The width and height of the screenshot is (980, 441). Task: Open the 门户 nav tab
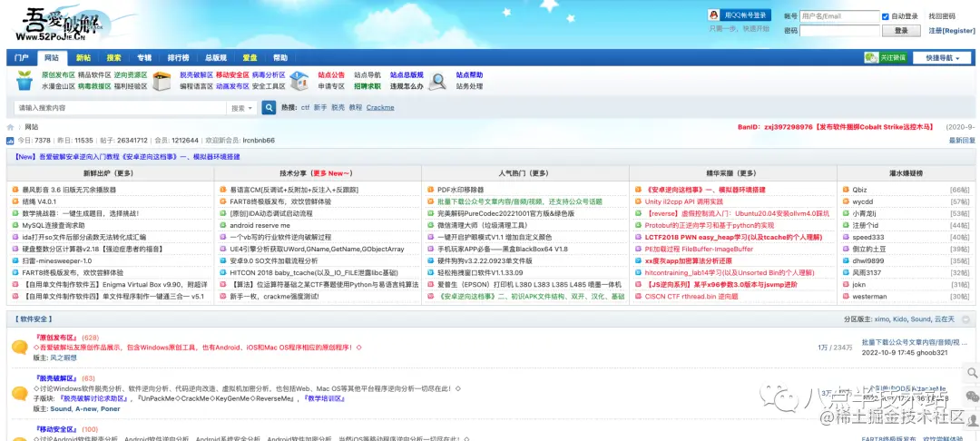(x=21, y=57)
